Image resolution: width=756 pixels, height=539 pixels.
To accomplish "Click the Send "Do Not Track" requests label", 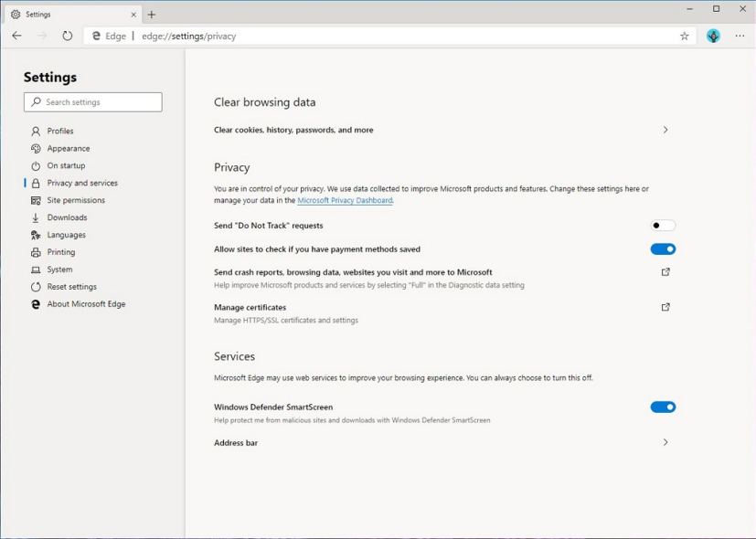I will (x=269, y=226).
